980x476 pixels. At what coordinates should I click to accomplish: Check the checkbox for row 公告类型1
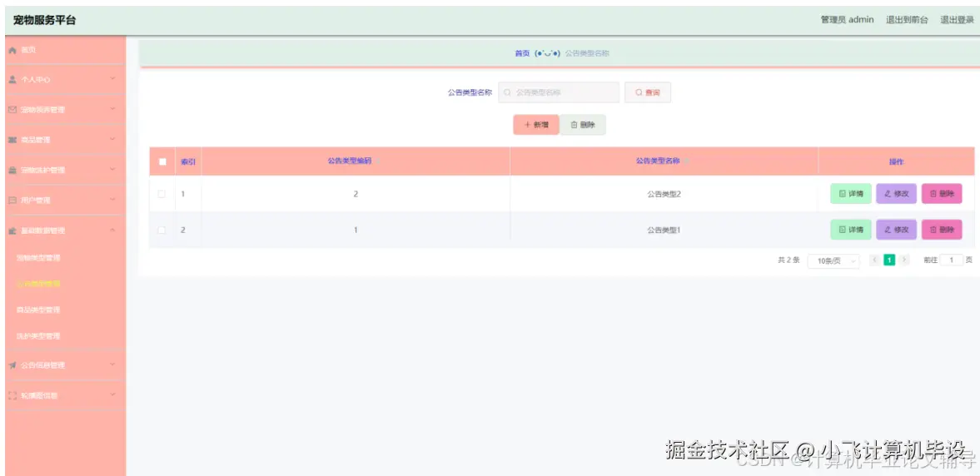pyautogui.click(x=162, y=230)
